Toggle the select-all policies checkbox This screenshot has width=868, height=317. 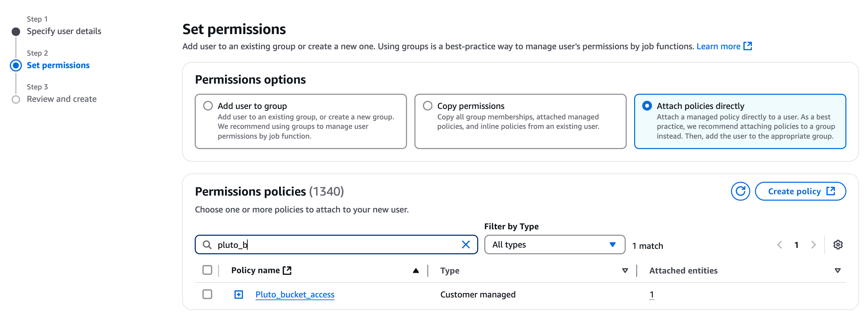tap(208, 270)
